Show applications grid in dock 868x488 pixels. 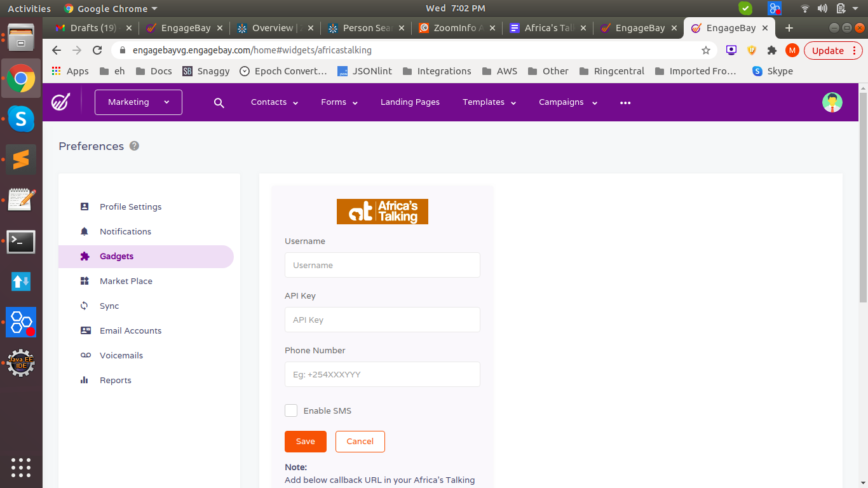point(21,467)
